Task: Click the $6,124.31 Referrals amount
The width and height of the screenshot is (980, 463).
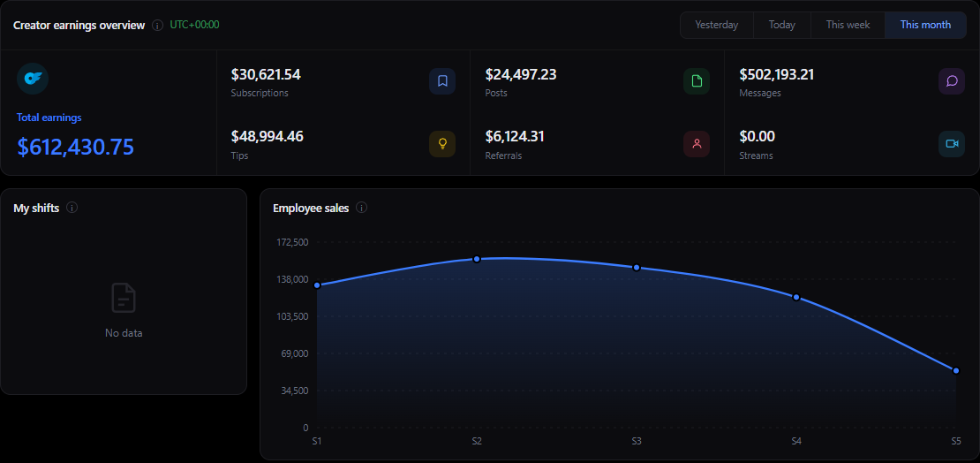Action: [515, 136]
